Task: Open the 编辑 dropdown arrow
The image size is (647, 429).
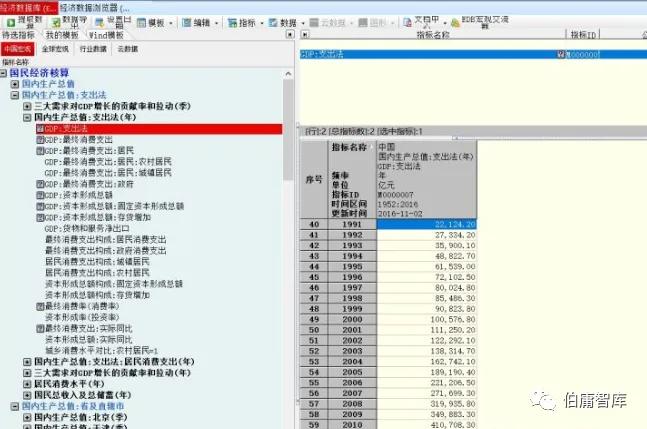Action: click(216, 23)
